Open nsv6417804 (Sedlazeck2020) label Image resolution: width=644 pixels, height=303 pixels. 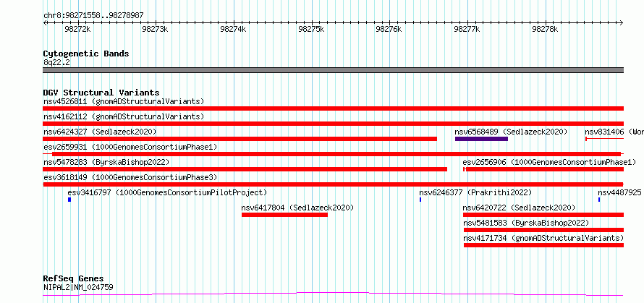click(297, 208)
